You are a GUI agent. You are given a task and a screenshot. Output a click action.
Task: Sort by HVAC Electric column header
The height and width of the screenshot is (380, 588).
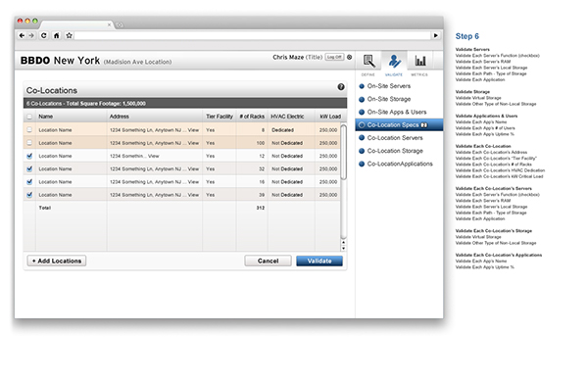point(287,117)
